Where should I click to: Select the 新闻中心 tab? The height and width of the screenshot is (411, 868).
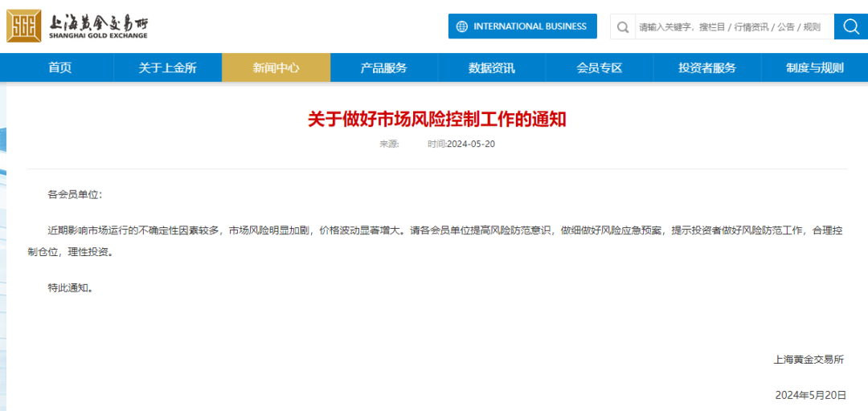coord(276,67)
